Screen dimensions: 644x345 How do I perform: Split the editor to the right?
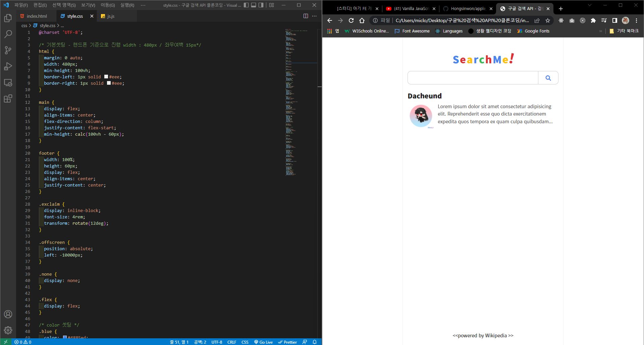point(306,16)
